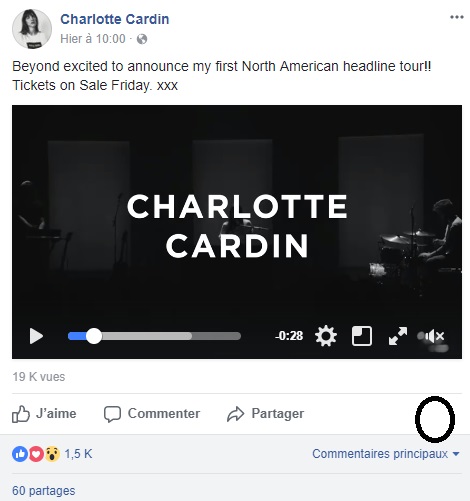Click Commenter to write a comment

(x=152, y=414)
